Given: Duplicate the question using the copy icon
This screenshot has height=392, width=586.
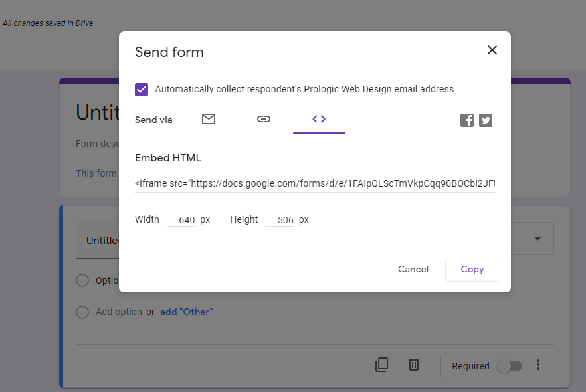Looking at the screenshot, I should coord(381,365).
